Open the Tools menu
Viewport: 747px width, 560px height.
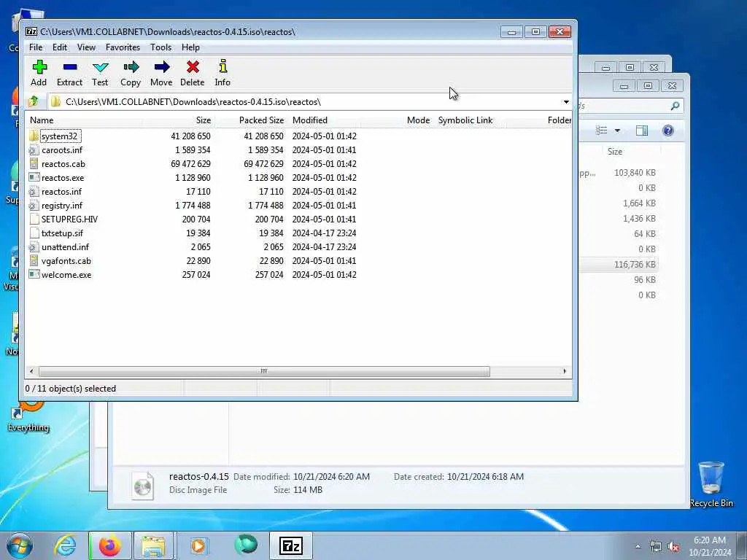[x=160, y=47]
